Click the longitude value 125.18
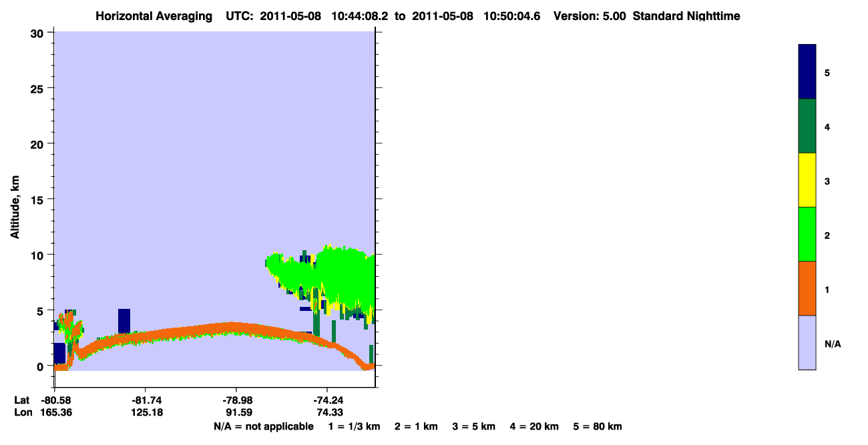The image size is (868, 445). pyautogui.click(x=146, y=412)
